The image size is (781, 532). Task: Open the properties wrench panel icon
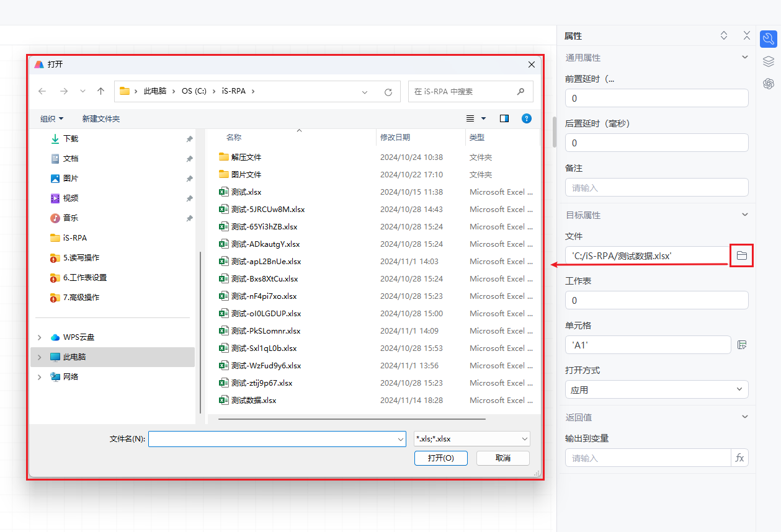pyautogui.click(x=769, y=39)
